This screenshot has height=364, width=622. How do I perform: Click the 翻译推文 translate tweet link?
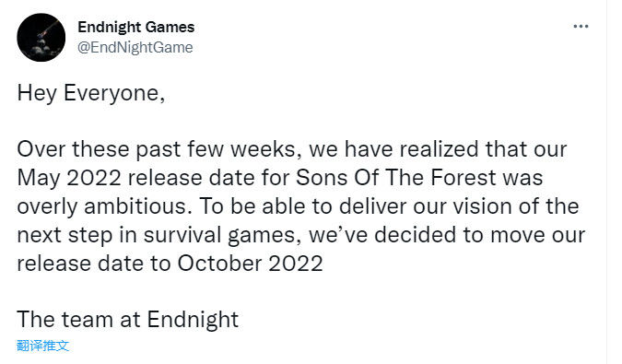point(42,346)
